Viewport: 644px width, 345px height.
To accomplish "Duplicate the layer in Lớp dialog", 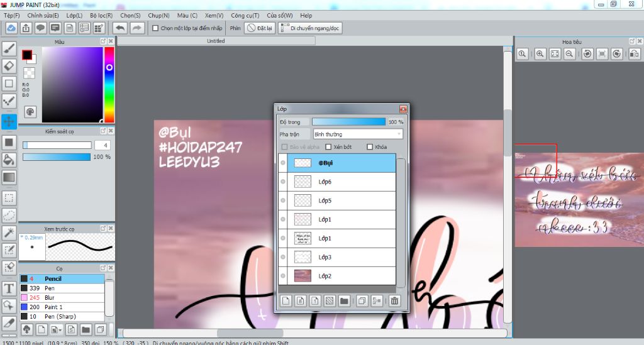I will coord(362,301).
